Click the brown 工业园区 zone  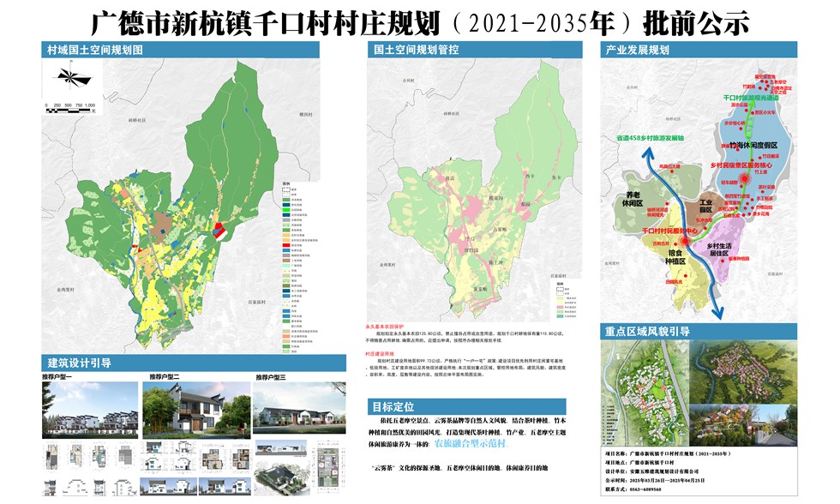706,205
